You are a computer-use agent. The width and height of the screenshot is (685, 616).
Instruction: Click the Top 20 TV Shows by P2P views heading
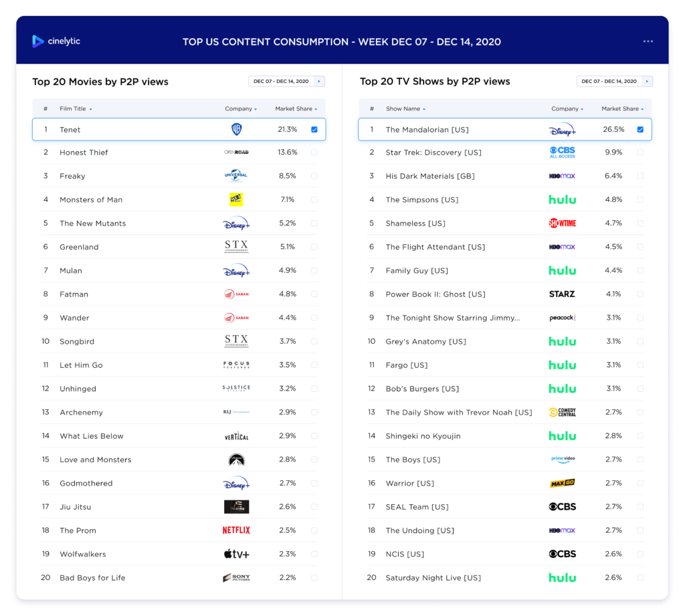tap(435, 82)
